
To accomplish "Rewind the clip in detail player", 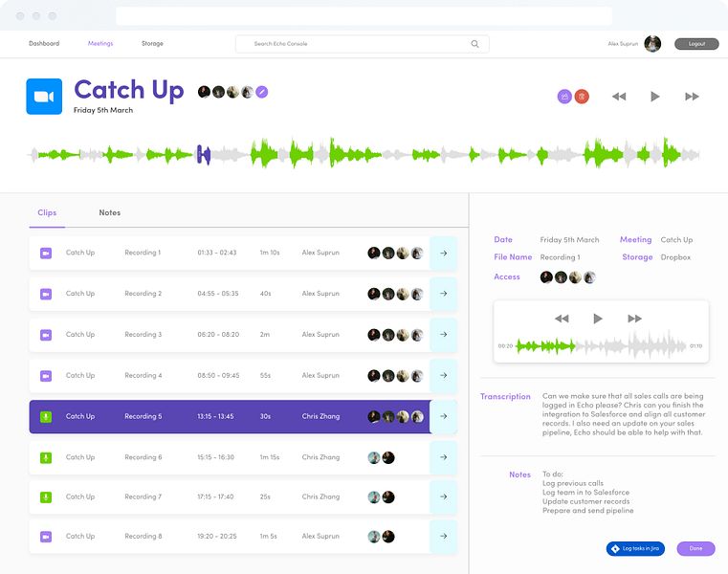I will (562, 319).
